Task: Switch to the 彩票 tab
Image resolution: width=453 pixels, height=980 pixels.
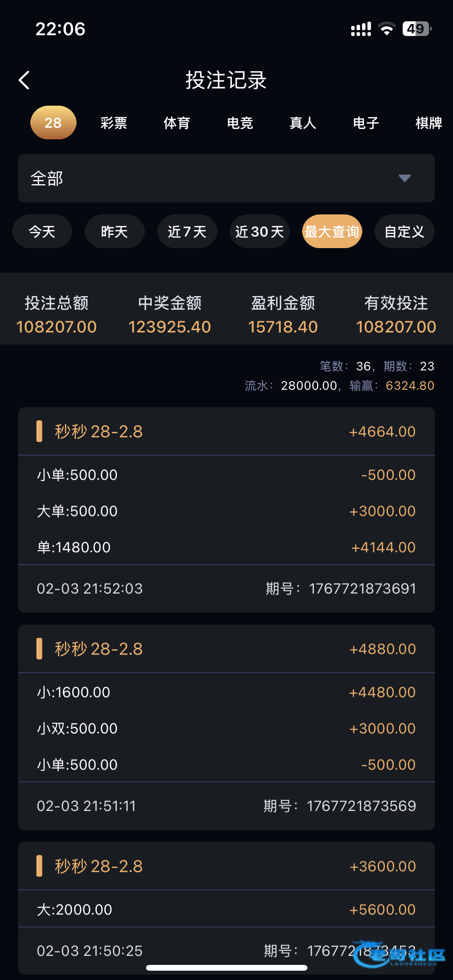Action: click(x=114, y=123)
